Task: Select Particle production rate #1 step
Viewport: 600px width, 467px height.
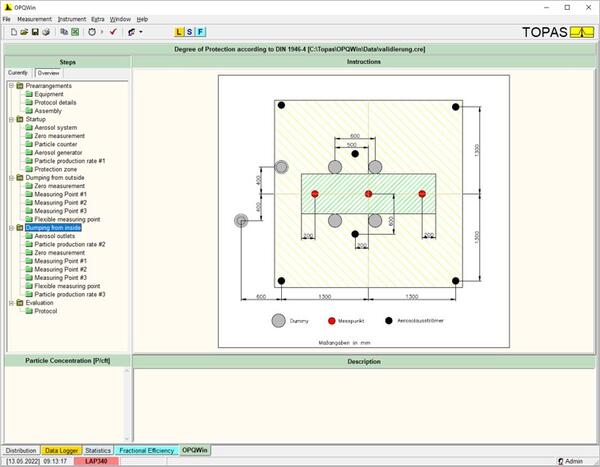Action: pos(70,161)
